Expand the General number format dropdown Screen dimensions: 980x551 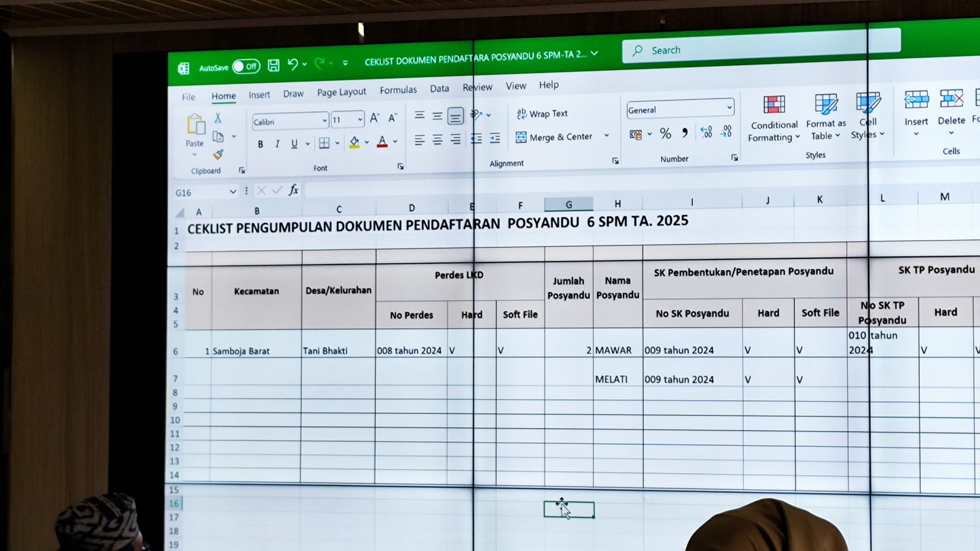click(729, 108)
